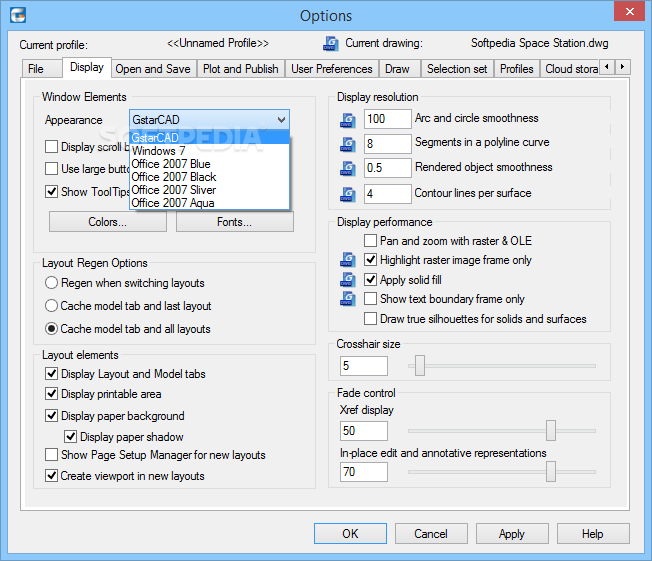Viewport: 652px width, 561px height.
Task: Enable Use large buttons checkbox
Action: 52,168
